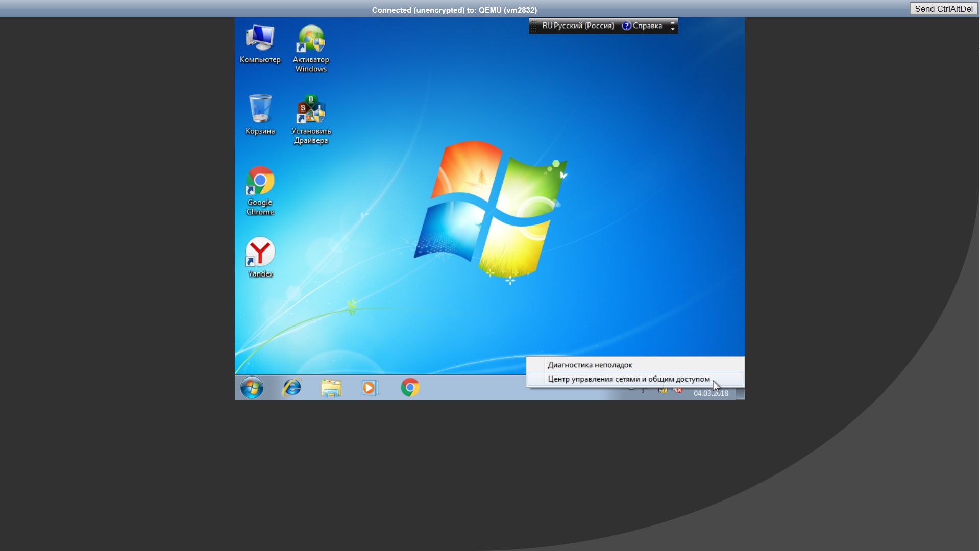Screen dimensions: 980x551
Task: Select the Yandex browser desktop shortcut
Action: point(260,258)
